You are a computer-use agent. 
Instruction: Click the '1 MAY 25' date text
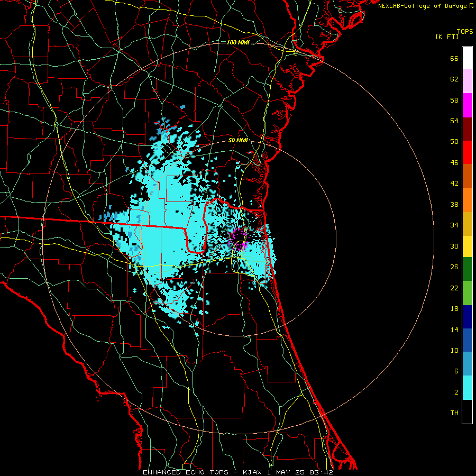click(287, 472)
